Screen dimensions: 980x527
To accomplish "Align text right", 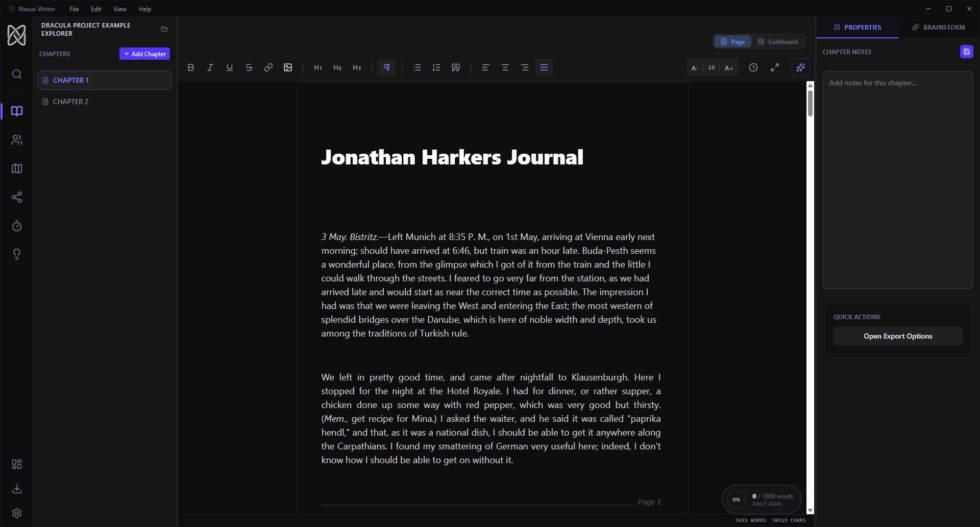I will (525, 67).
